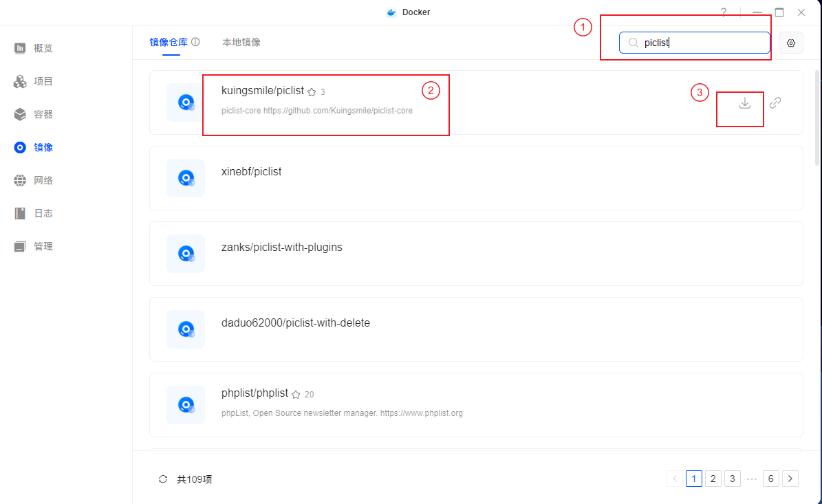Open the link icon for kuingsmile/piclist

point(775,102)
